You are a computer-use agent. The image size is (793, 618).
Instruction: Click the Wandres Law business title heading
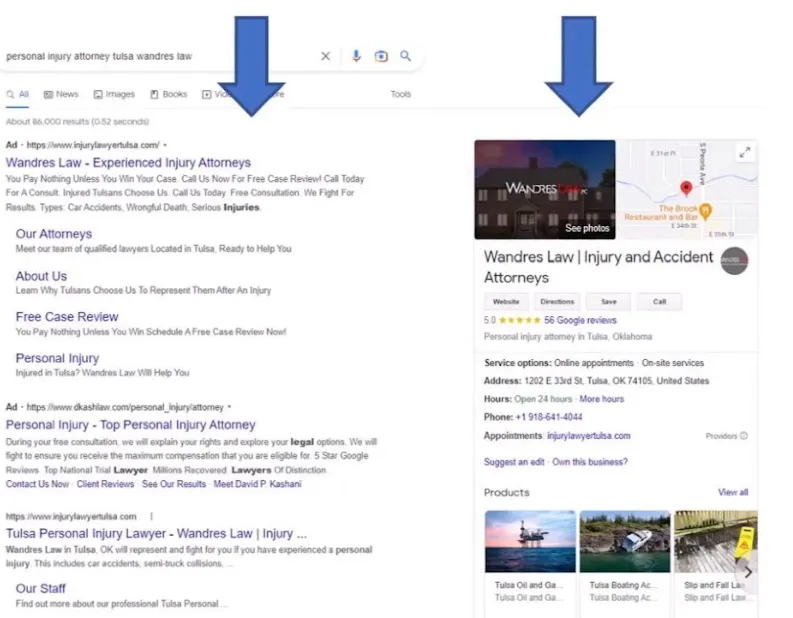[x=598, y=267]
